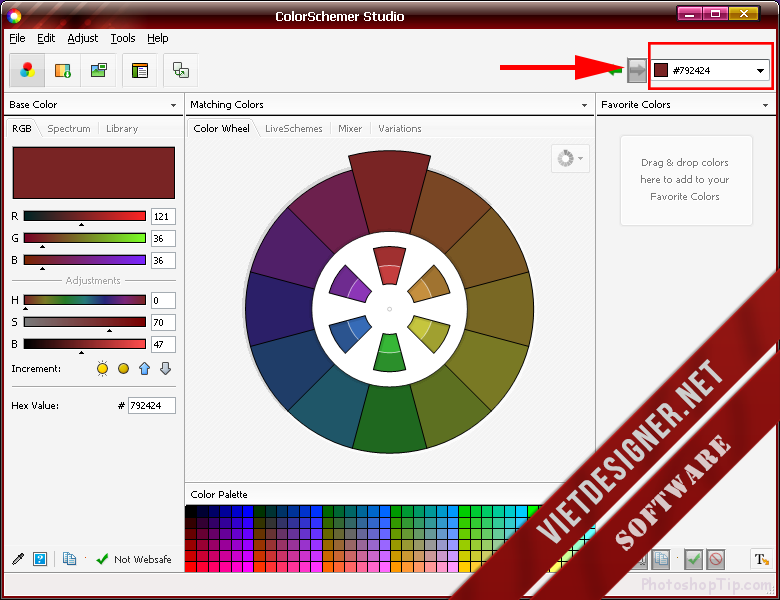The image size is (780, 600).
Task: Select the dark green bottom wheel segment
Action: tap(390, 419)
